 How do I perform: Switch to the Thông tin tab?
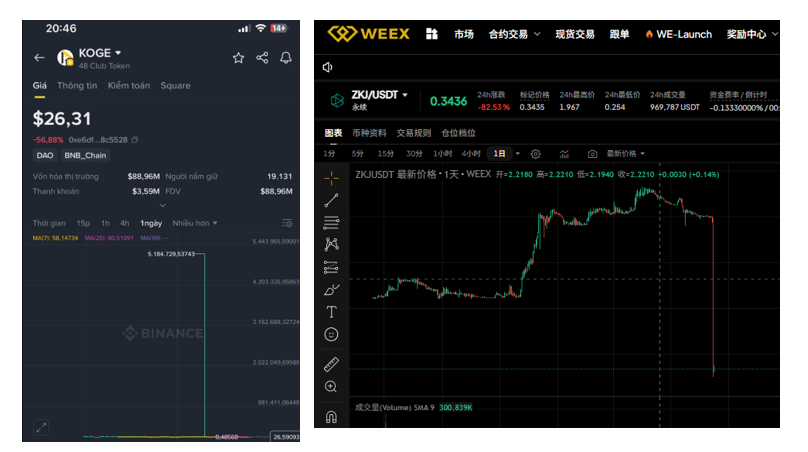77,86
